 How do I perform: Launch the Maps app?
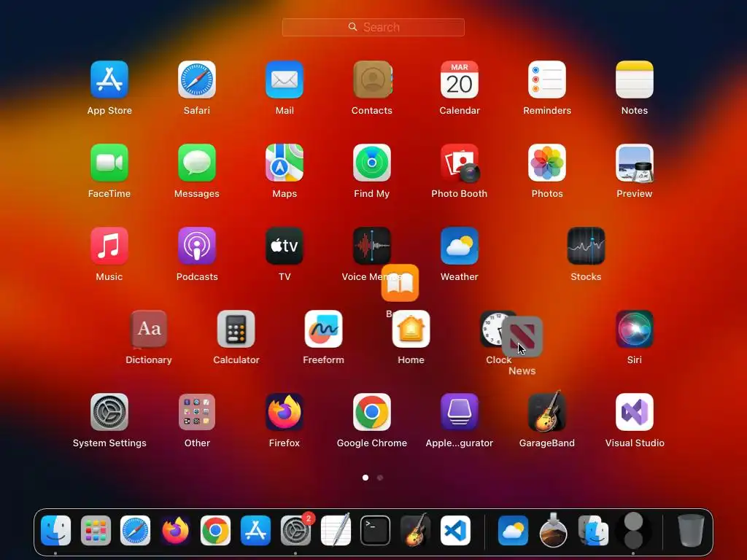pos(285,163)
